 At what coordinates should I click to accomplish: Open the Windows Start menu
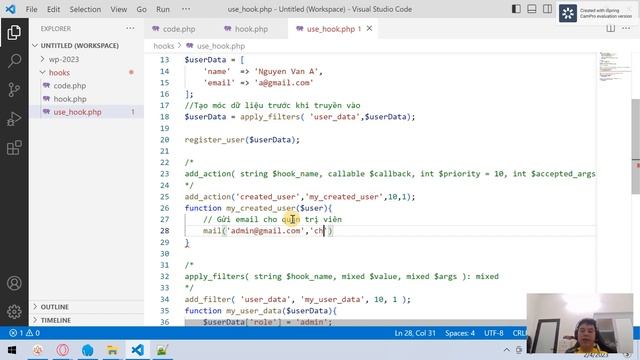12,350
